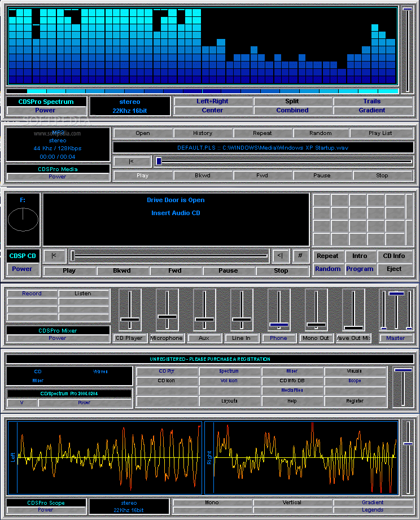Open CD Plyr from the control panel
This screenshot has width=420, height=520.
[x=167, y=372]
